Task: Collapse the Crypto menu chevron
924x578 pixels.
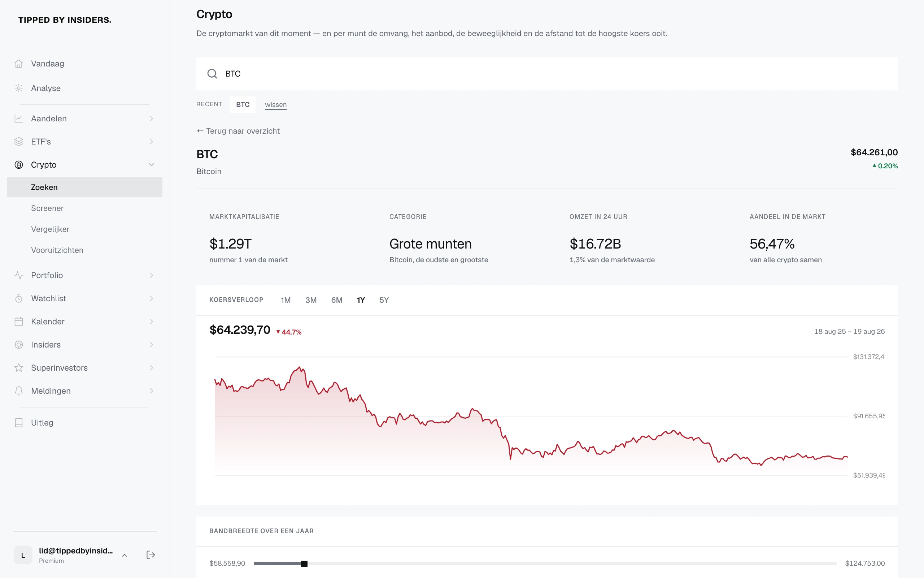Action: click(x=152, y=165)
